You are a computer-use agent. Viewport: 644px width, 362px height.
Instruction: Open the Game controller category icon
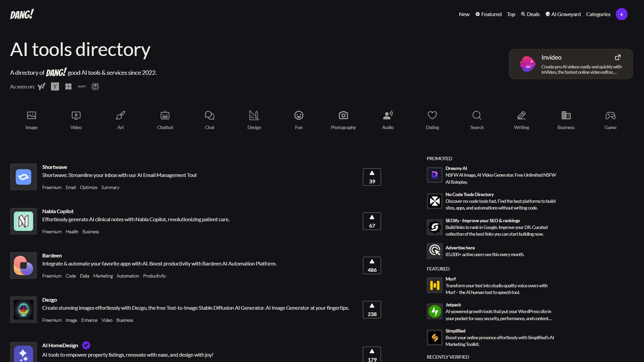(x=610, y=116)
